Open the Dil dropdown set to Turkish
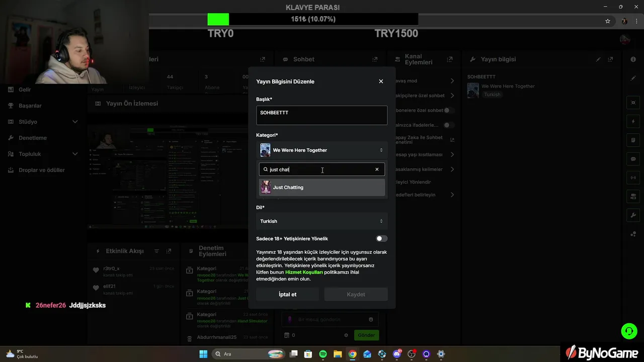Image resolution: width=644 pixels, height=362 pixels. click(321, 221)
